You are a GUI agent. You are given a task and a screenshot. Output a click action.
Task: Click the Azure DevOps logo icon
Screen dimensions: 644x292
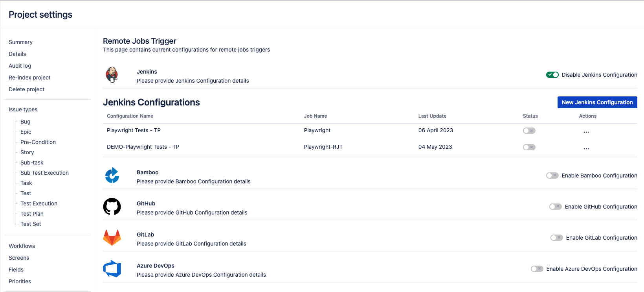coord(112,269)
